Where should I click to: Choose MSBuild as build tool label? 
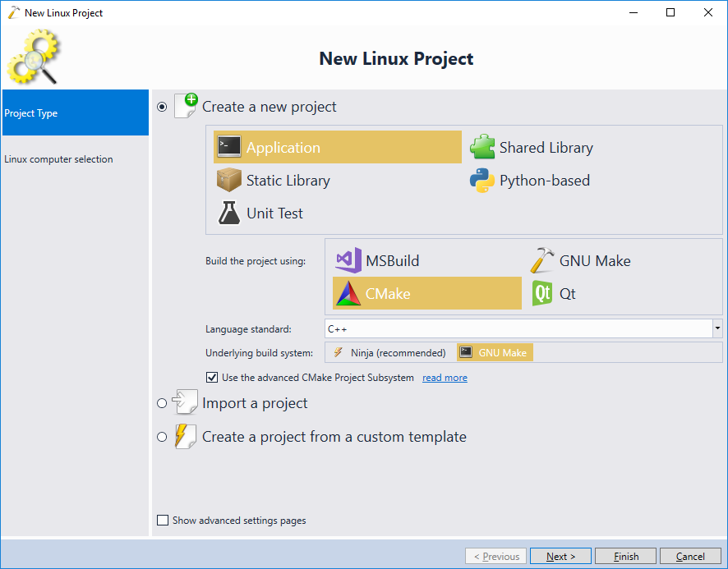[392, 260]
